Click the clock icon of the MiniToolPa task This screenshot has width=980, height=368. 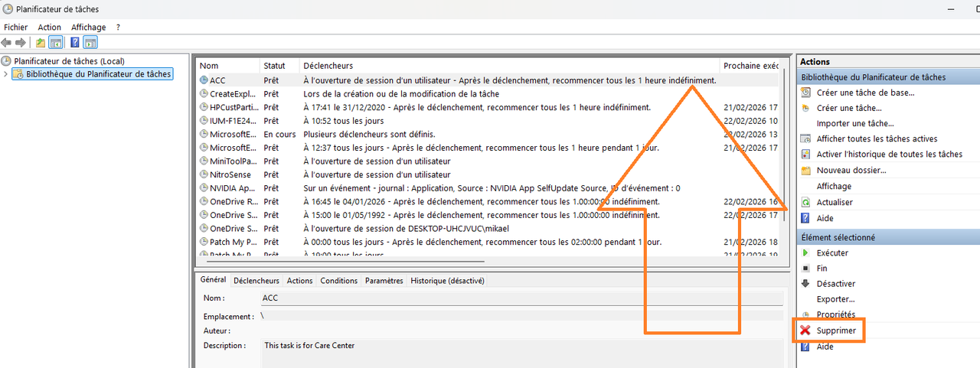tap(204, 161)
